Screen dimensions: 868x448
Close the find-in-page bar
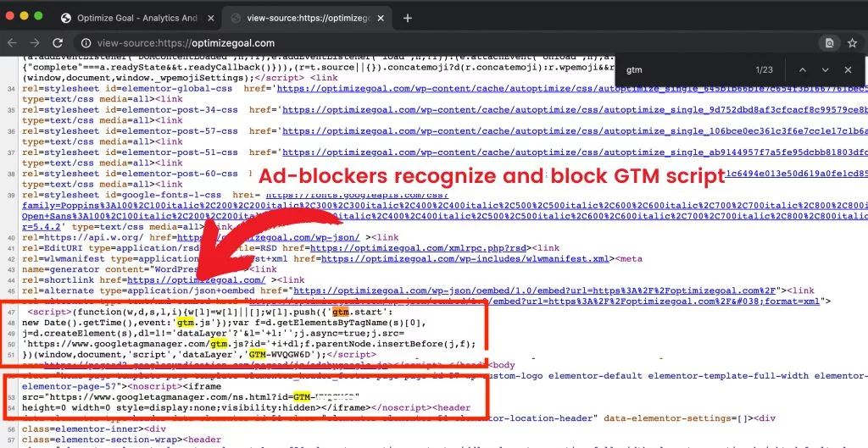point(848,69)
